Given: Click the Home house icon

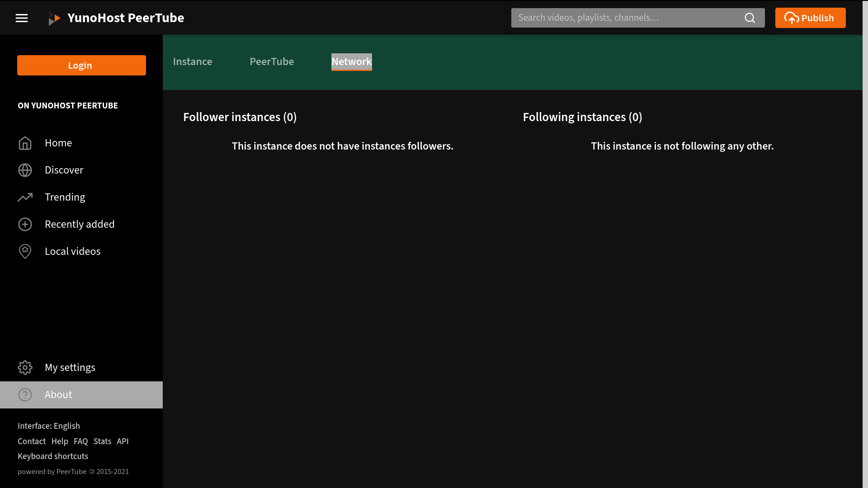Looking at the screenshot, I should [25, 143].
